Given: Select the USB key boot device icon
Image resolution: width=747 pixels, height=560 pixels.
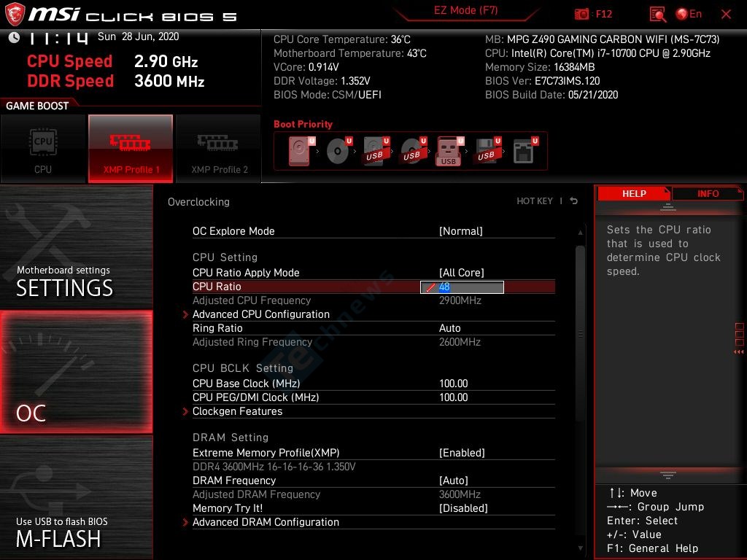Looking at the screenshot, I should (x=449, y=151).
